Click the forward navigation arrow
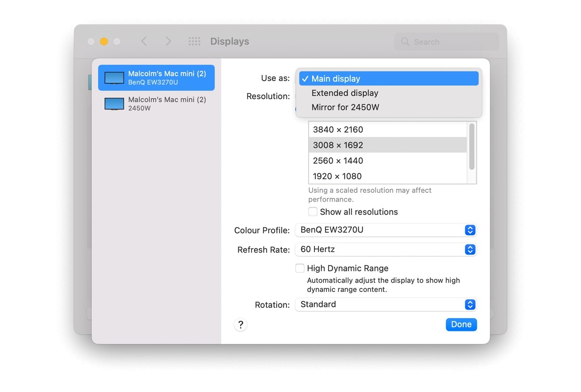Screen dimensions: 581x392 168,41
